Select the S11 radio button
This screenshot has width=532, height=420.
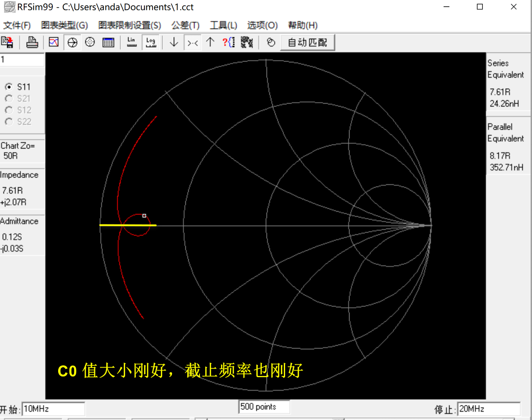(x=9, y=87)
